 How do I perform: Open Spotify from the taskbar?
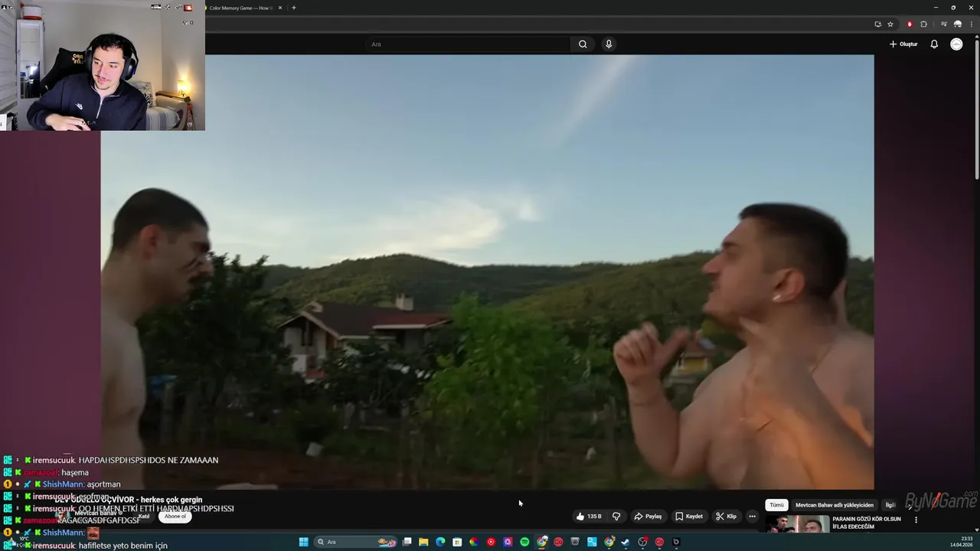click(x=524, y=542)
